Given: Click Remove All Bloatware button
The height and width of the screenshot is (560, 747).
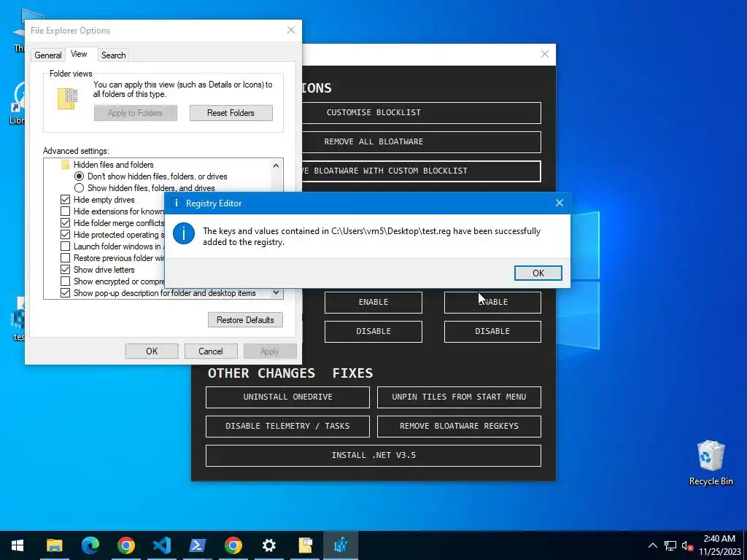Looking at the screenshot, I should pos(422,142).
